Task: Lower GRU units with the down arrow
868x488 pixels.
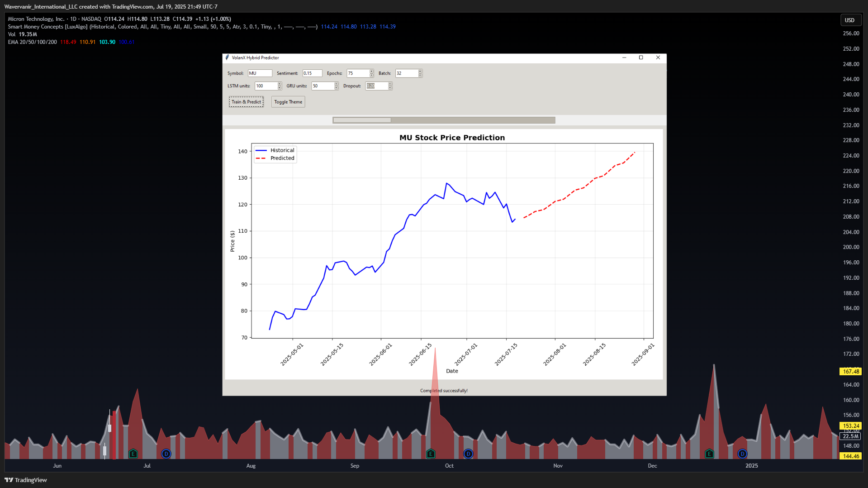Action: [336, 88]
